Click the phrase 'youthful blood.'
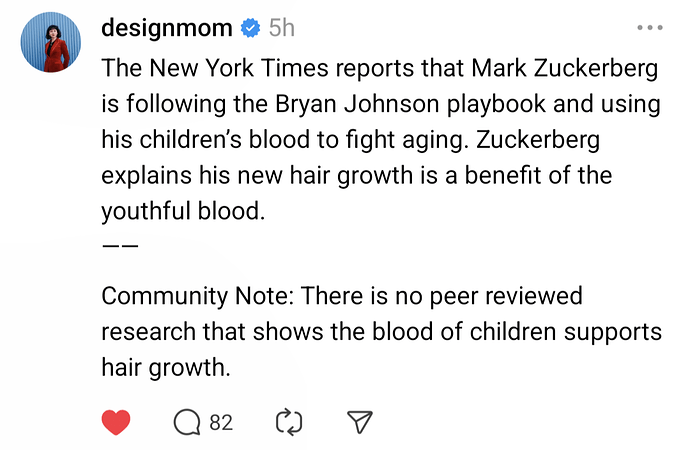 (184, 211)
